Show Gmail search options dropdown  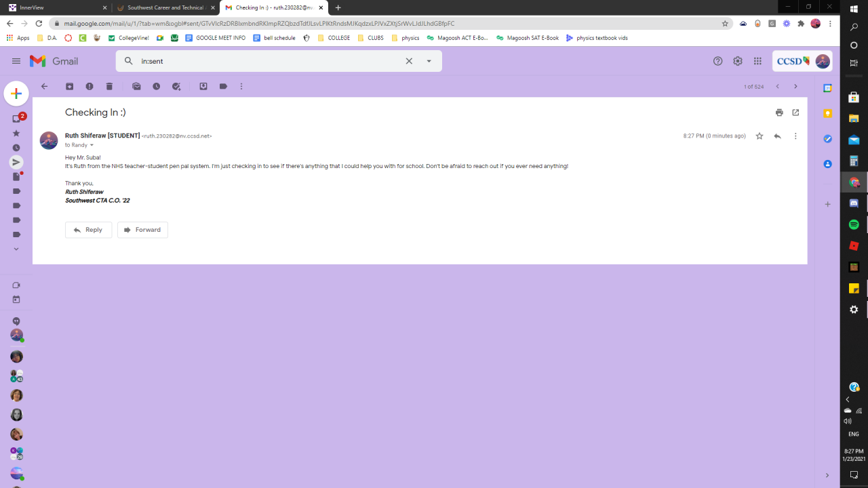click(429, 61)
